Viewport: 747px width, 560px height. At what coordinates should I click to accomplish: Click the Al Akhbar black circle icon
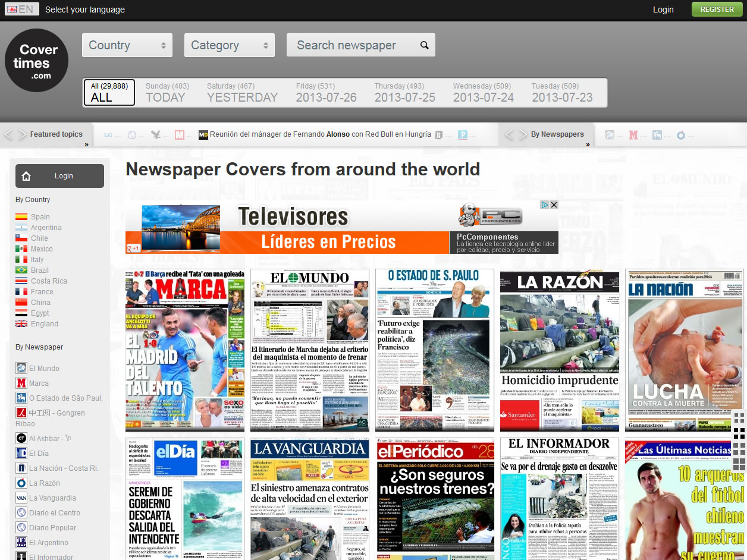(21, 438)
